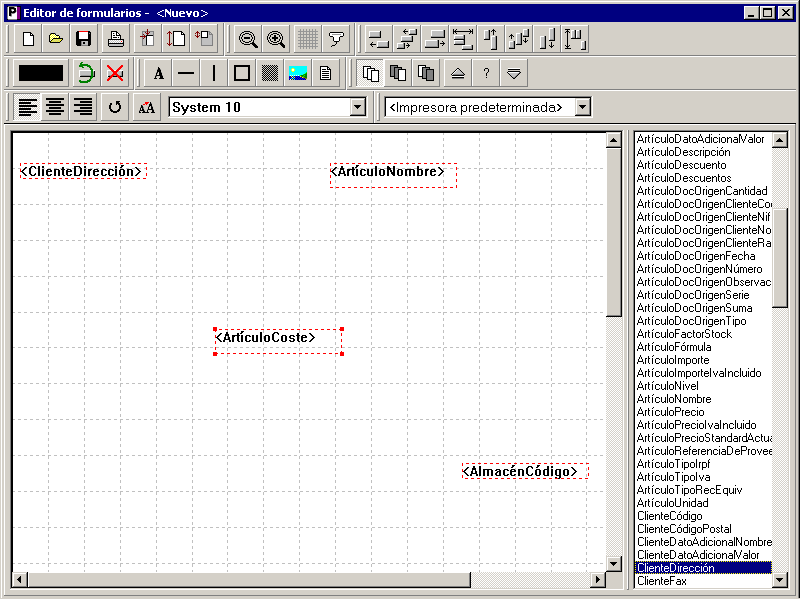Image resolution: width=800 pixels, height=600 pixels.
Task: Zoom in with the plus magnifier
Action: [276, 39]
